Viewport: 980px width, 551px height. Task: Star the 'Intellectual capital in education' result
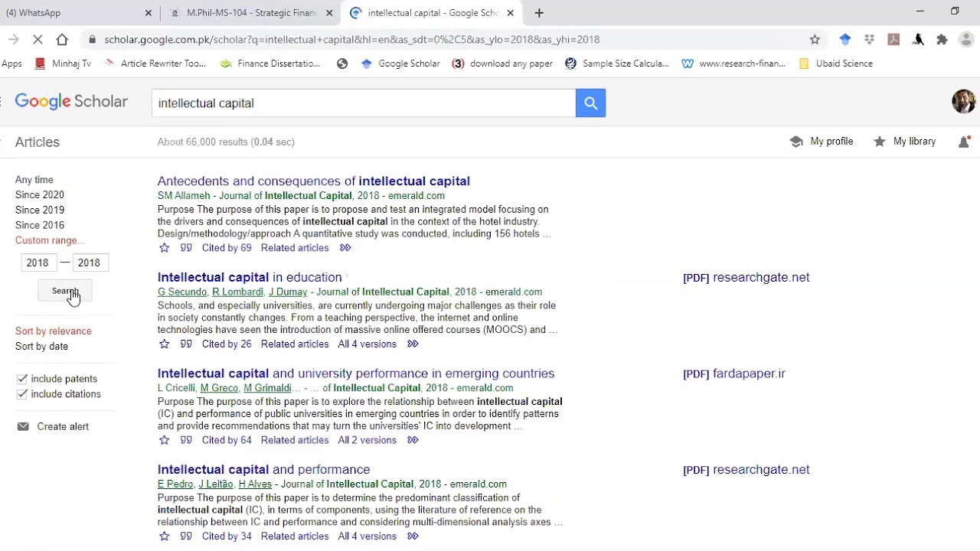(164, 344)
